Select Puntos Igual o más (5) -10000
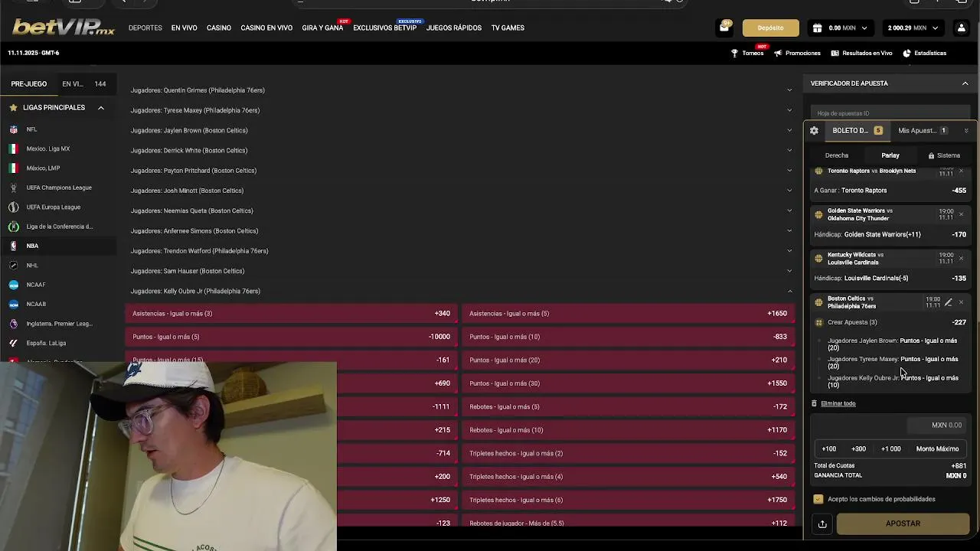980x551 pixels. [x=292, y=337]
